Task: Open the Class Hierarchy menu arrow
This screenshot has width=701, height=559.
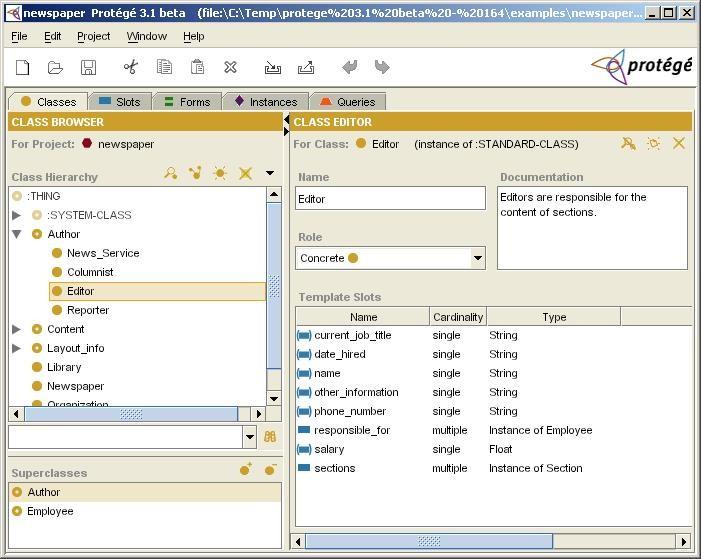Action: pos(270,173)
